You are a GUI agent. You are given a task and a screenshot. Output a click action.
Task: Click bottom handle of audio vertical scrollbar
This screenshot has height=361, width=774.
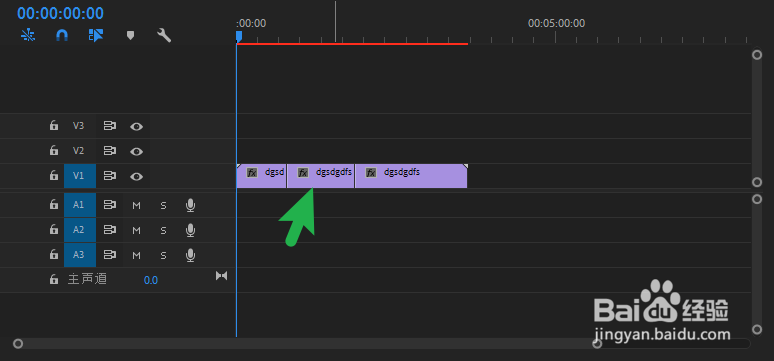(757, 329)
